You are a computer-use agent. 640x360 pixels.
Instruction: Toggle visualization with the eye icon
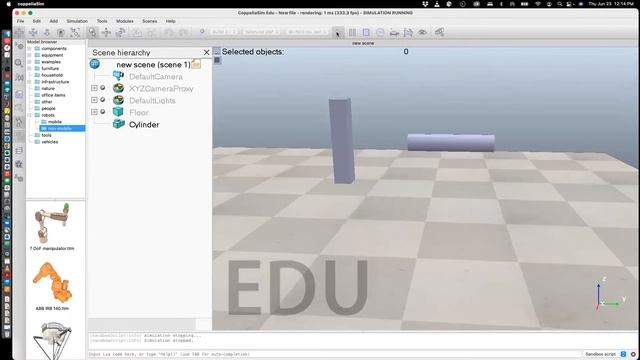pyautogui.click(x=422, y=32)
